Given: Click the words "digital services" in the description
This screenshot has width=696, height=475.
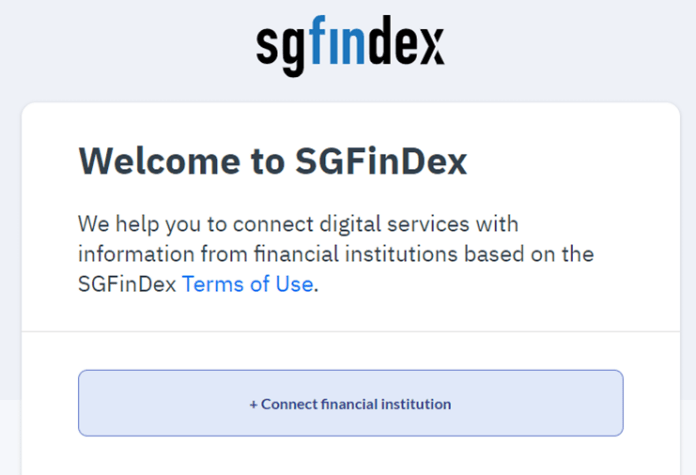Looking at the screenshot, I should click(394, 224).
